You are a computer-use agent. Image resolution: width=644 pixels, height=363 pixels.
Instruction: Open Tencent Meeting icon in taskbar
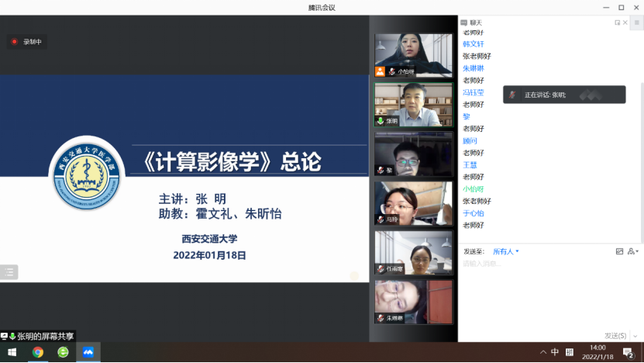coord(88,352)
